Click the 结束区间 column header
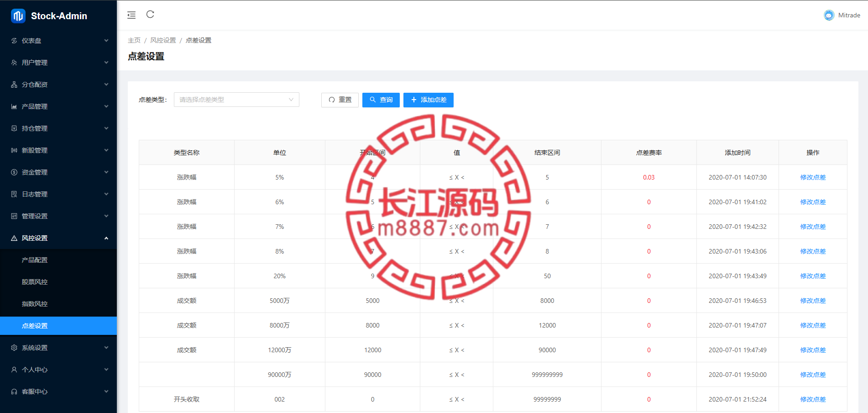 [x=547, y=153]
